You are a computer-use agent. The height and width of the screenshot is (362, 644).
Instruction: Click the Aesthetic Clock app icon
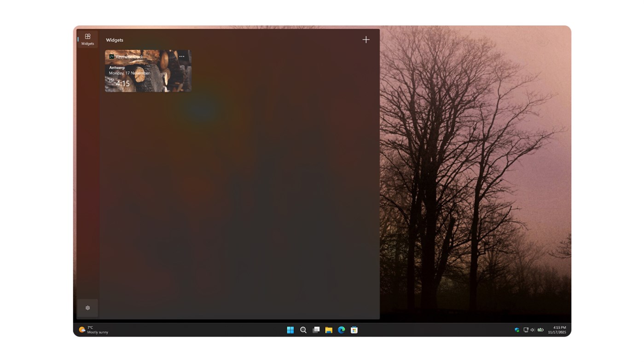(x=111, y=57)
